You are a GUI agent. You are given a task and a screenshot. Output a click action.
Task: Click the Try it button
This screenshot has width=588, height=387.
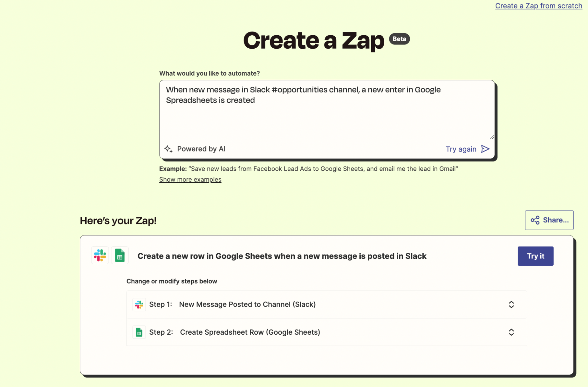pos(535,256)
